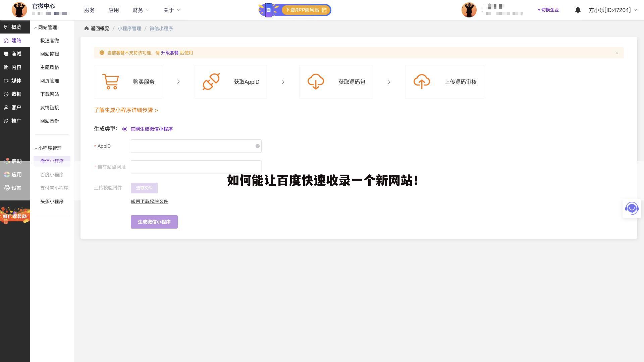The image size is (644, 362).
Task: Click the help icon in AppID field
Action: pos(257,146)
